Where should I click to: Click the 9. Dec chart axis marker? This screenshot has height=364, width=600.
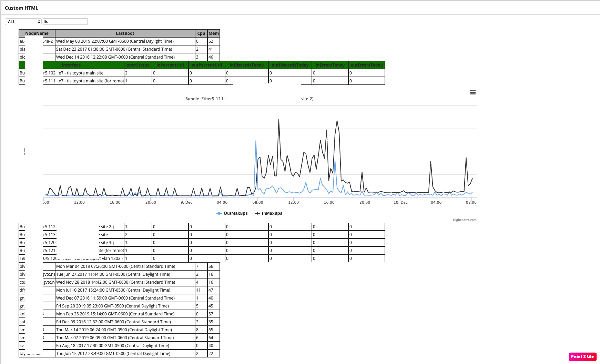186,202
